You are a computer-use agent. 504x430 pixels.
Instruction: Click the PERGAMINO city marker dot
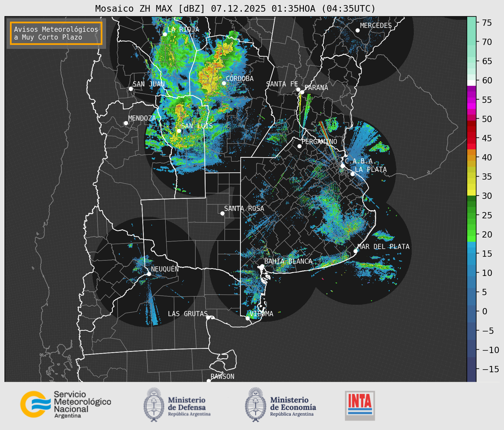tap(299, 146)
